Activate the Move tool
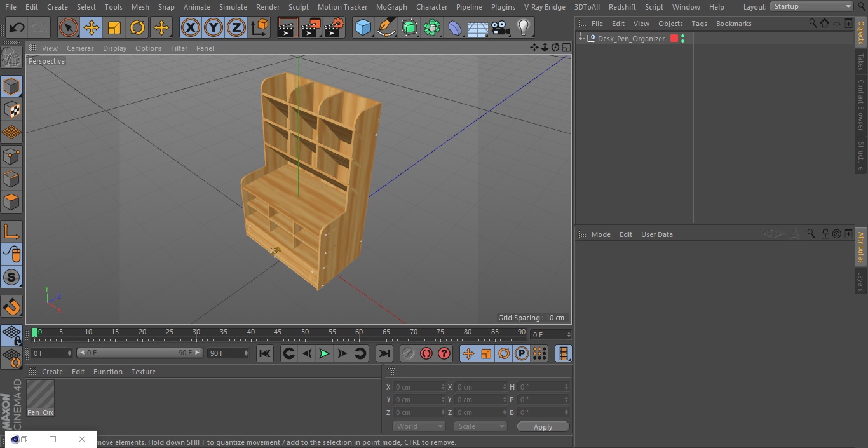 click(x=92, y=28)
